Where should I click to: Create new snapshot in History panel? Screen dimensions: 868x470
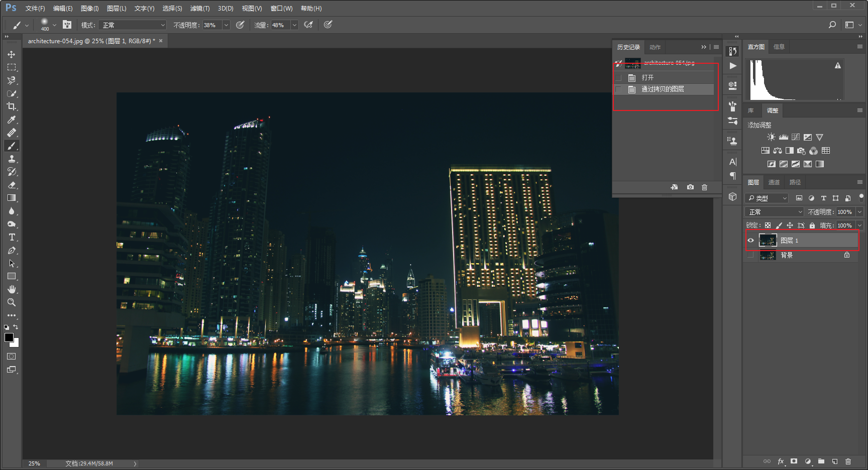tap(690, 187)
